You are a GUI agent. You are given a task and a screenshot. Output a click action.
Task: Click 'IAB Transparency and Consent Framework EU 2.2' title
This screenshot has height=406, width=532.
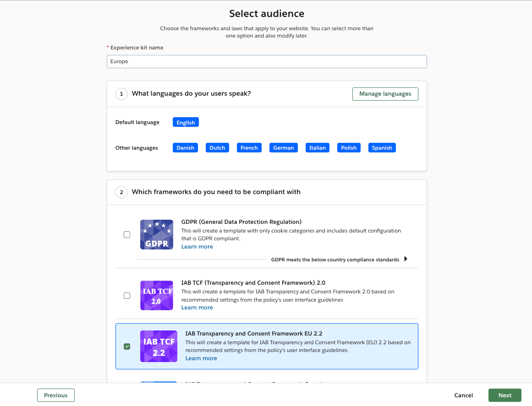[254, 334]
